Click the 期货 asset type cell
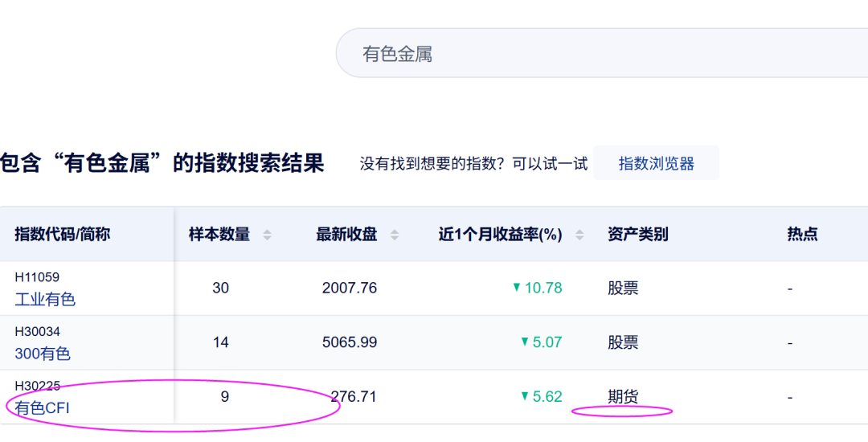Viewport: 868px width, 442px height. 623,396
